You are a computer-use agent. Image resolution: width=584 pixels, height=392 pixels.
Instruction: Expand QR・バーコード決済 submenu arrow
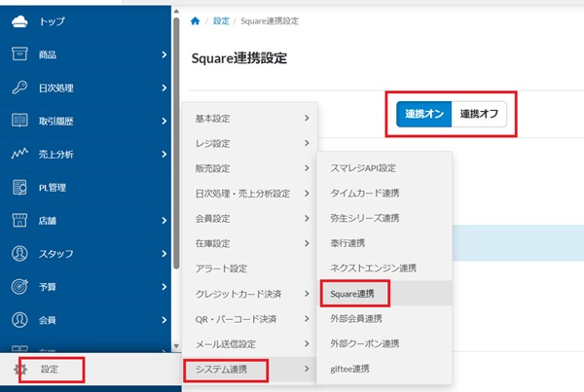(307, 319)
